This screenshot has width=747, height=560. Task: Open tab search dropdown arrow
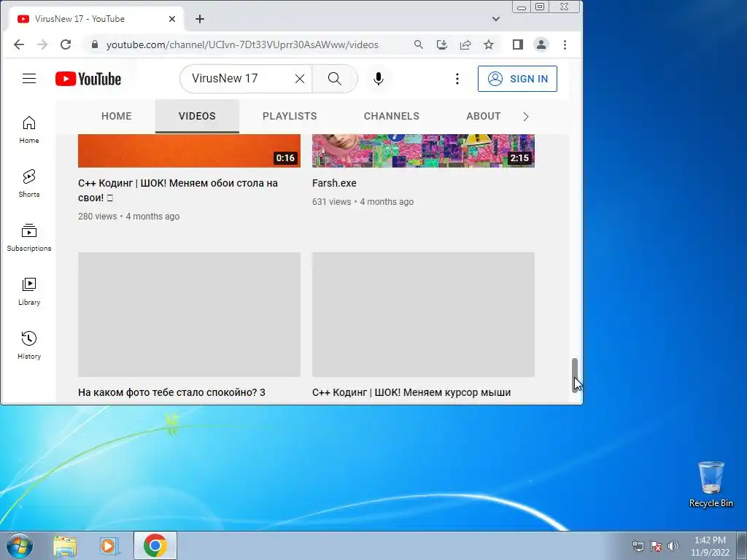click(496, 19)
